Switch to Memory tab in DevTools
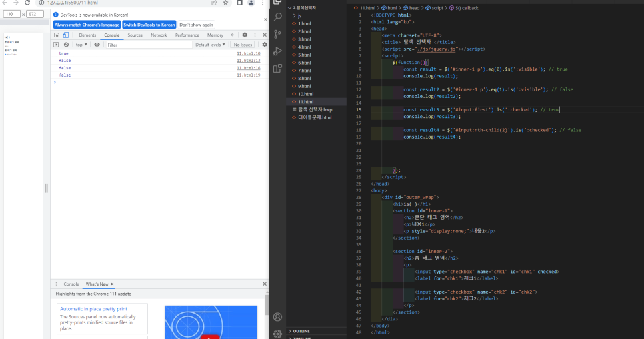The width and height of the screenshot is (644, 339). tap(215, 35)
